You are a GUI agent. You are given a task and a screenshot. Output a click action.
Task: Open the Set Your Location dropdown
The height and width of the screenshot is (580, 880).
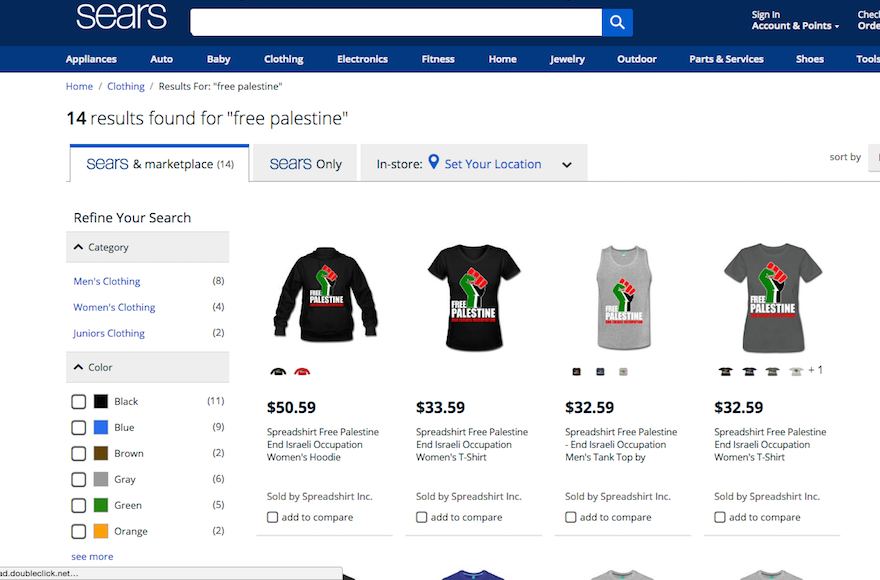point(567,165)
